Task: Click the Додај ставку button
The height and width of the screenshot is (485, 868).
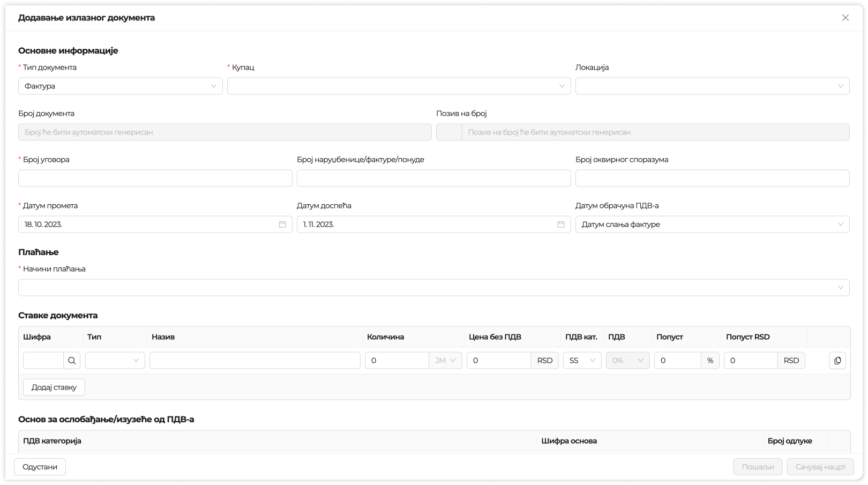Action: [54, 387]
